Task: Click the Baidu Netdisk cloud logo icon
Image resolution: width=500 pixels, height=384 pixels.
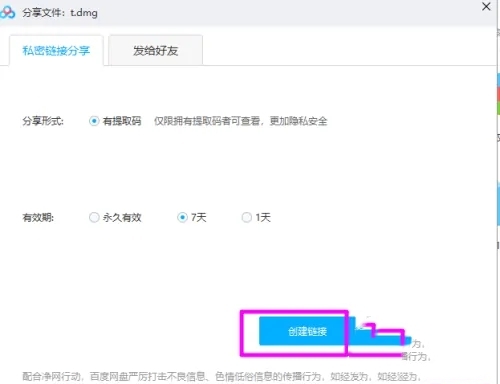Action: [x=7, y=13]
